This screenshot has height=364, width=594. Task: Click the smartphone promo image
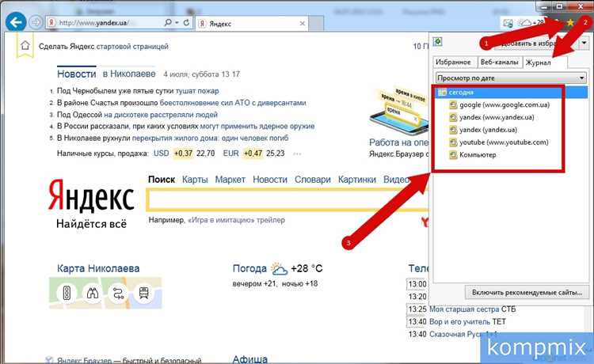(x=400, y=112)
